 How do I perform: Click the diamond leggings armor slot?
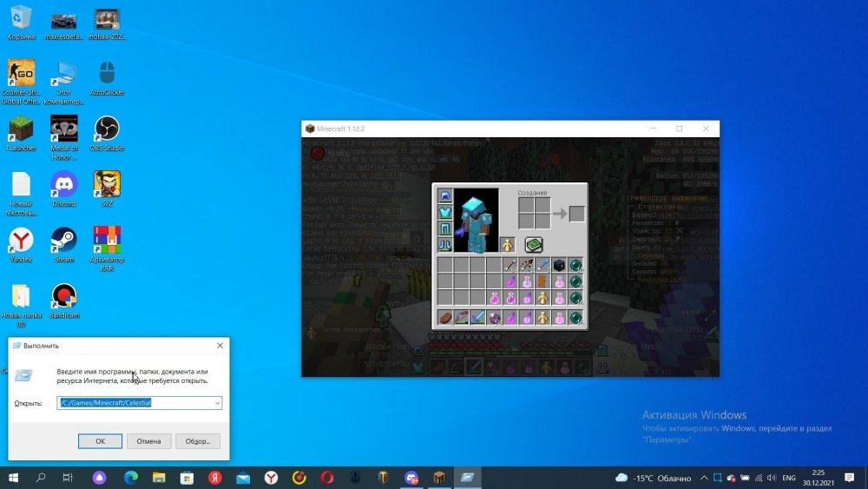(x=445, y=228)
